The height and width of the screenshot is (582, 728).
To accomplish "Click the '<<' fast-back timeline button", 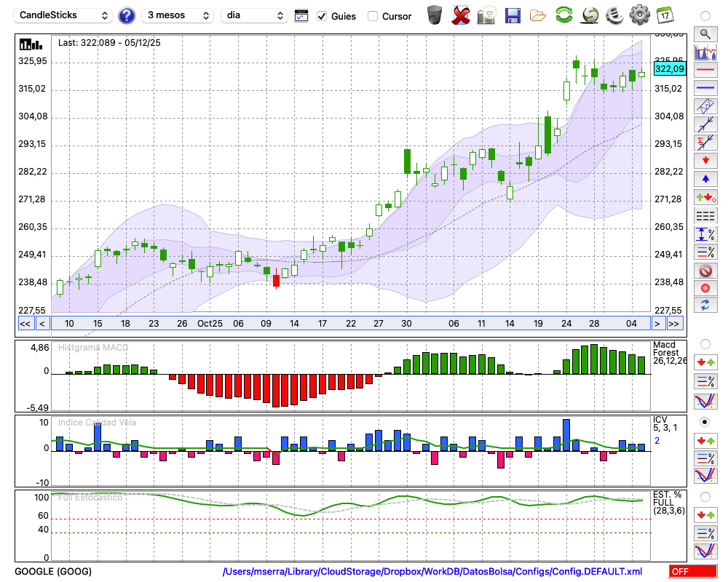I will click(x=25, y=324).
